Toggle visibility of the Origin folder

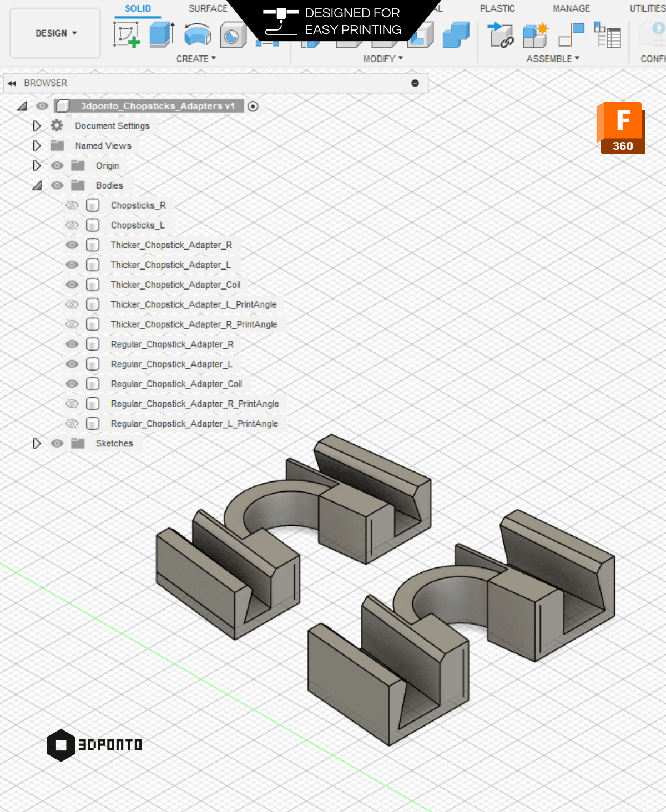click(x=57, y=166)
